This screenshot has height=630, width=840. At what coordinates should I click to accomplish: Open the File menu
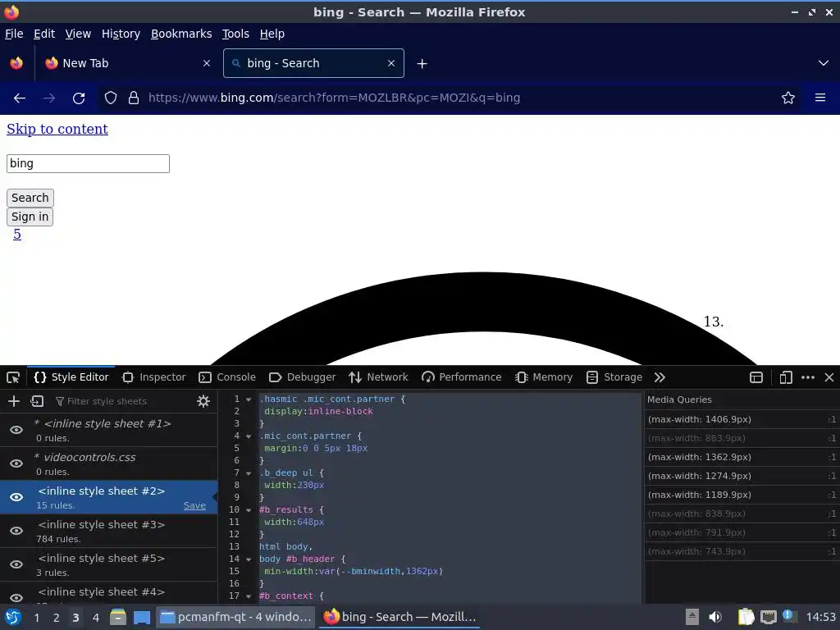(14, 34)
